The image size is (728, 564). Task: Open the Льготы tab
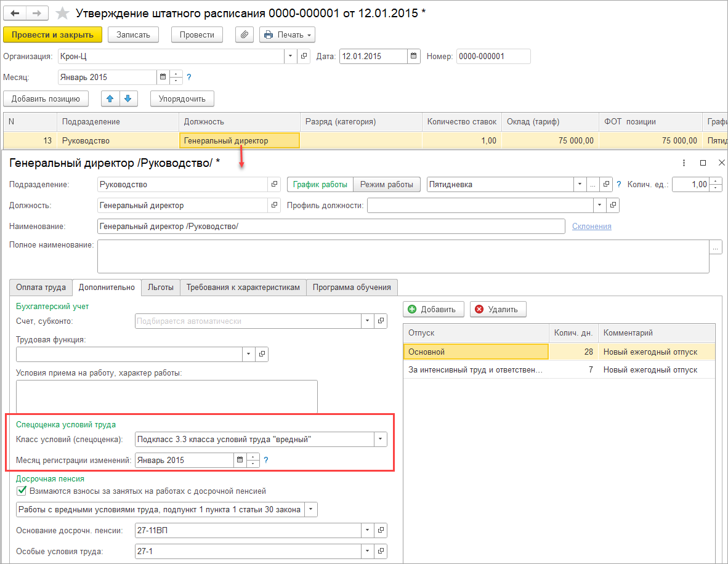pyautogui.click(x=160, y=288)
